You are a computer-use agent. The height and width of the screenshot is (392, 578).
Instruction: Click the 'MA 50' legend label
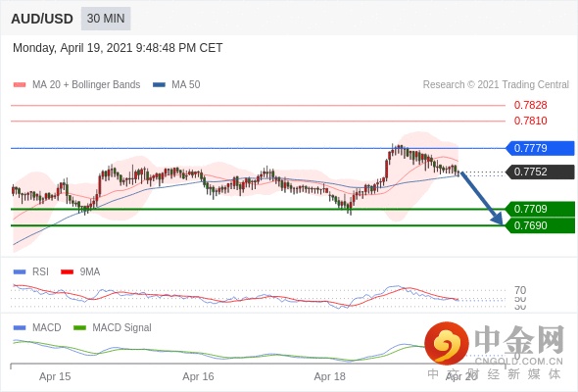point(186,85)
